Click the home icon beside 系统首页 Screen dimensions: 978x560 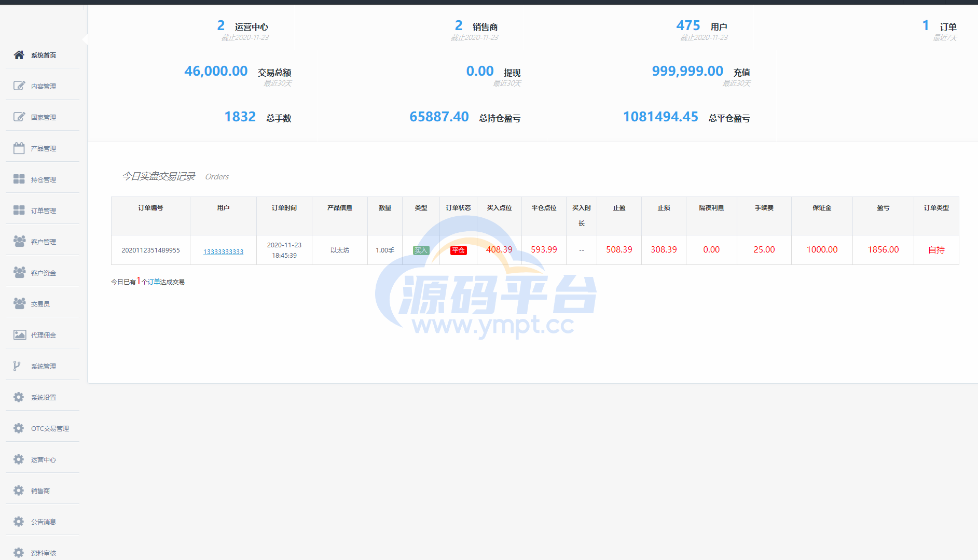tap(19, 55)
